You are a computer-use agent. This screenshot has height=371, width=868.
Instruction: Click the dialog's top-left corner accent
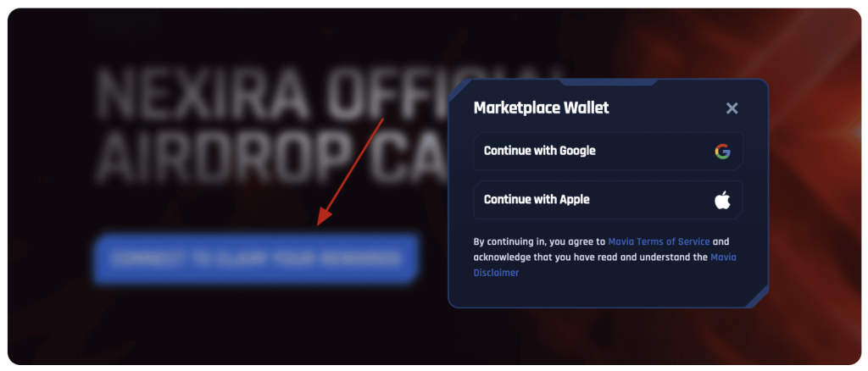pos(459,90)
